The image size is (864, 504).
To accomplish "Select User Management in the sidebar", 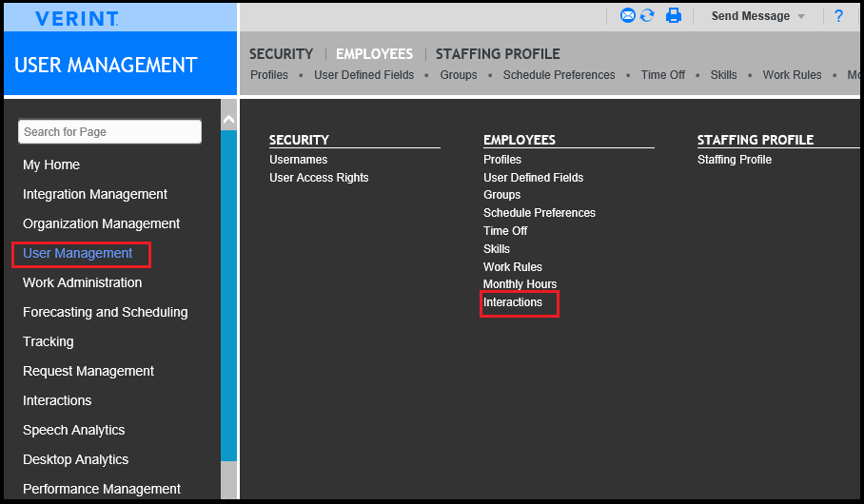I will coord(77,253).
